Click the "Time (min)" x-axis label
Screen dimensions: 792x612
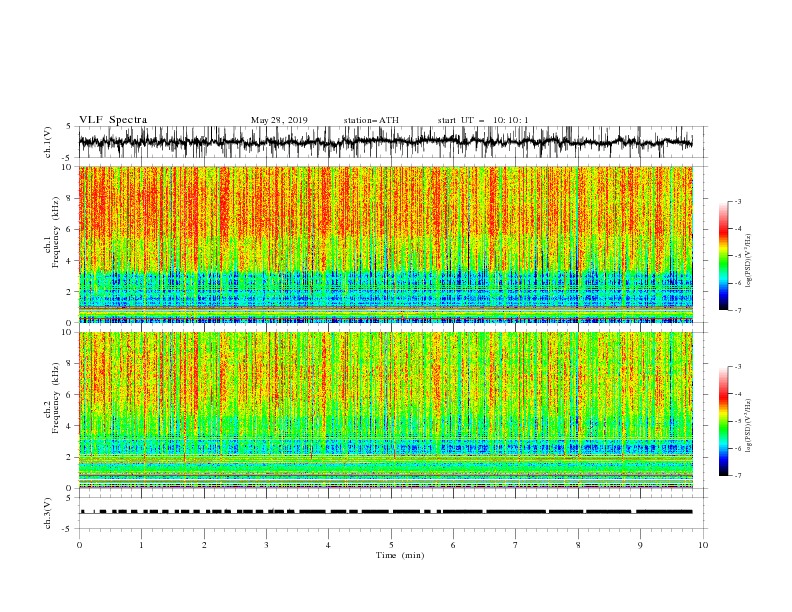[400, 555]
